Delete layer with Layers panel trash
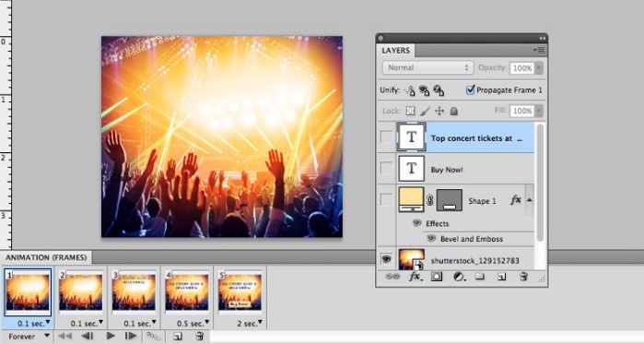644x344 pixels. [x=523, y=277]
